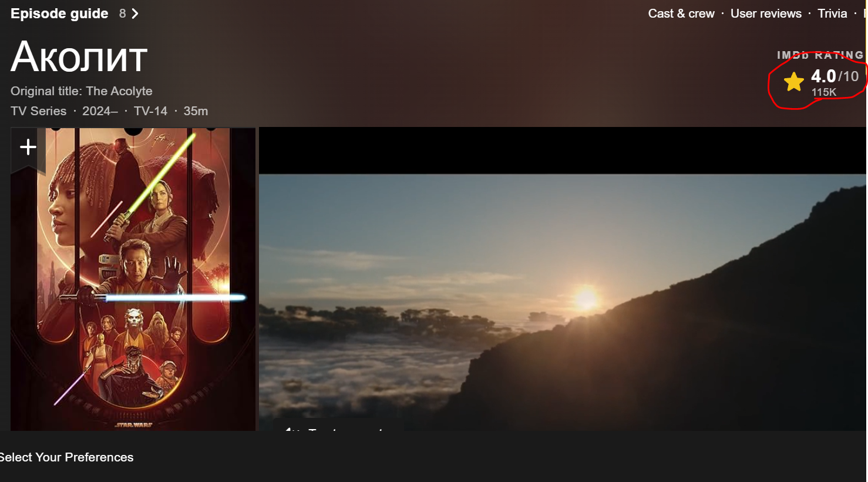Click the 35m runtime text
This screenshot has width=868, height=482.
196,111
